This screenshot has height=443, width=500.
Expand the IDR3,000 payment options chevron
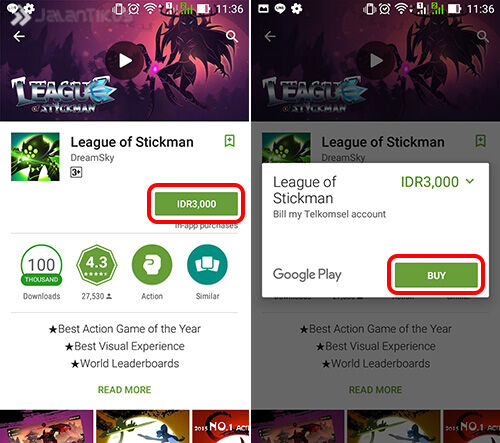click(470, 181)
